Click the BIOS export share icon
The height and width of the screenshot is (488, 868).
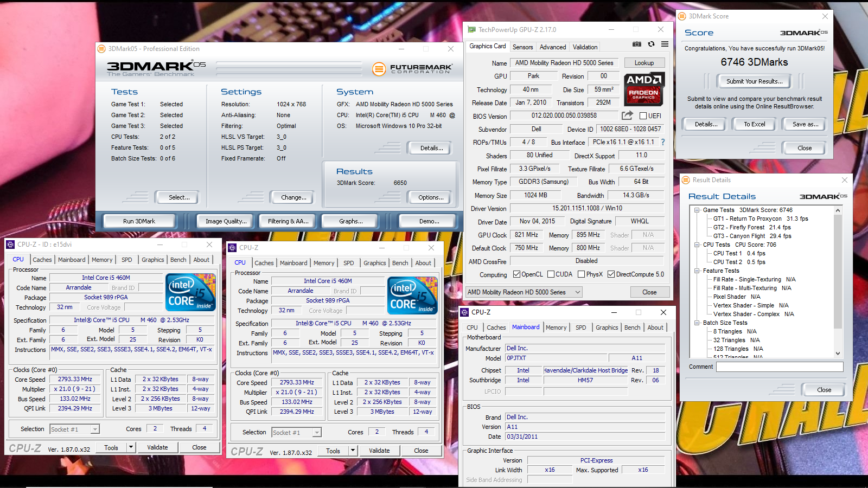tap(627, 115)
